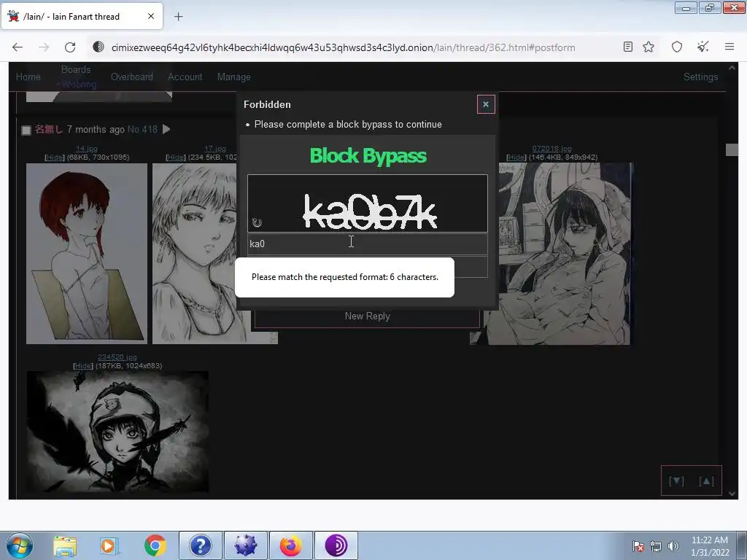Open the clock showing 11:22 AM
The height and width of the screenshot is (560, 747).
click(x=710, y=546)
